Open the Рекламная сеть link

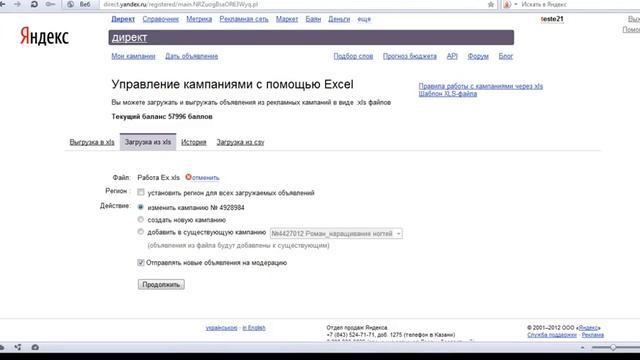[x=244, y=19]
